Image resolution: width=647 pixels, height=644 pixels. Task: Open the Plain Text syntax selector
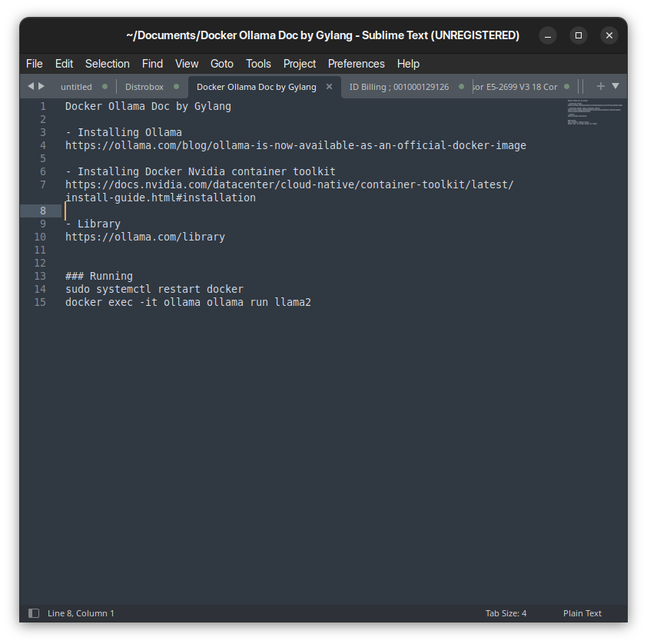(x=582, y=613)
